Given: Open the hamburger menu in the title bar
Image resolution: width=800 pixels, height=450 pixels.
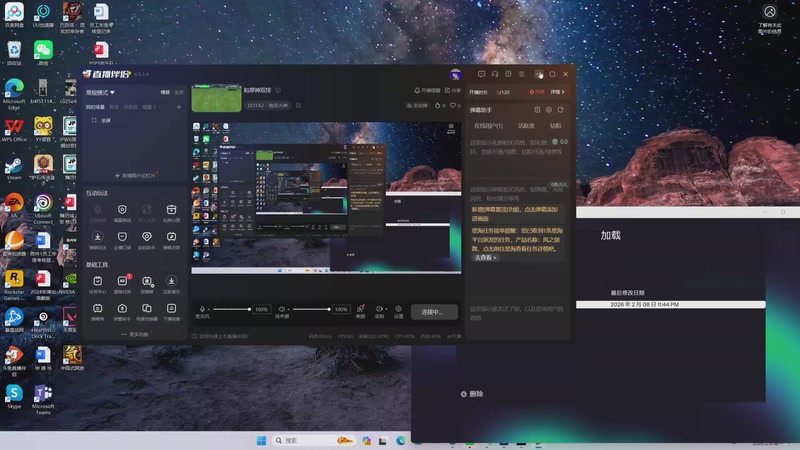Looking at the screenshot, I should coord(521,74).
